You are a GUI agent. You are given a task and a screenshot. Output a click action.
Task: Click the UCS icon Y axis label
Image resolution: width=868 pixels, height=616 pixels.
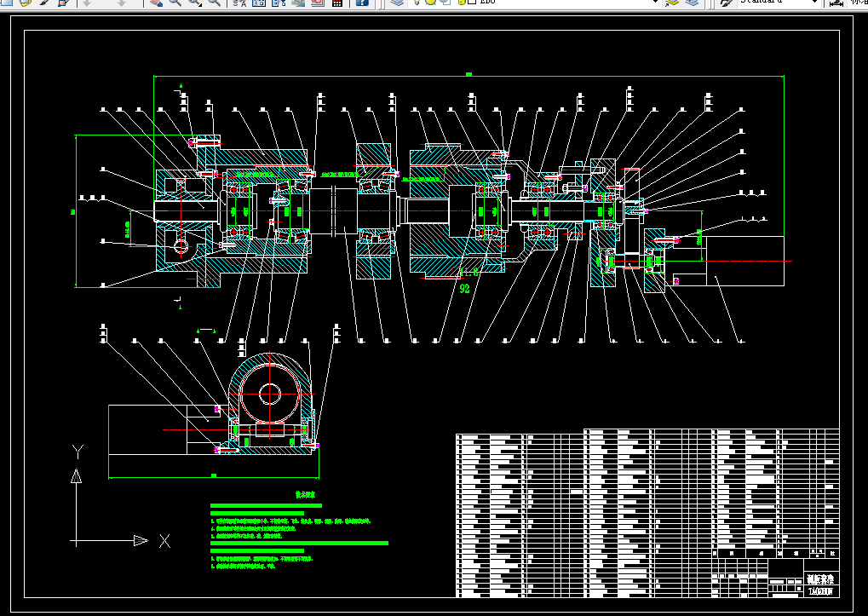(78, 452)
